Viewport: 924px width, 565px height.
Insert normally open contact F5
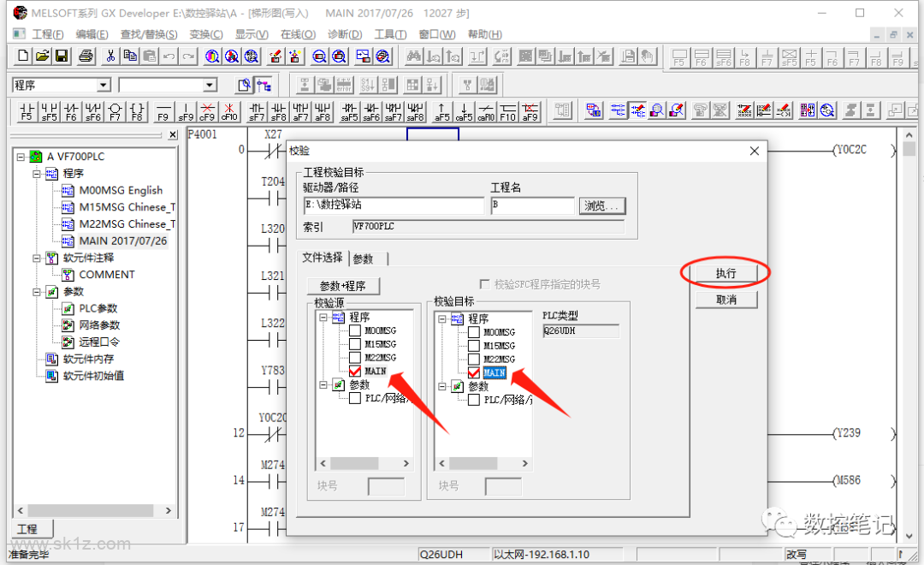(x=27, y=111)
